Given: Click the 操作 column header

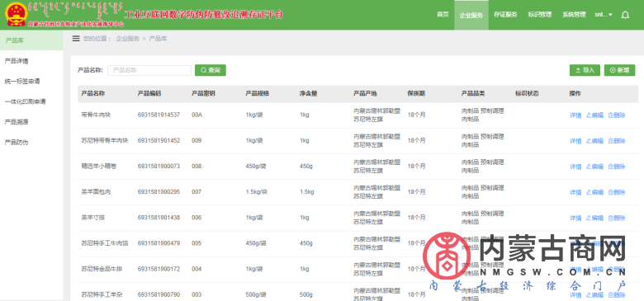Looking at the screenshot, I should pyautogui.click(x=575, y=93).
